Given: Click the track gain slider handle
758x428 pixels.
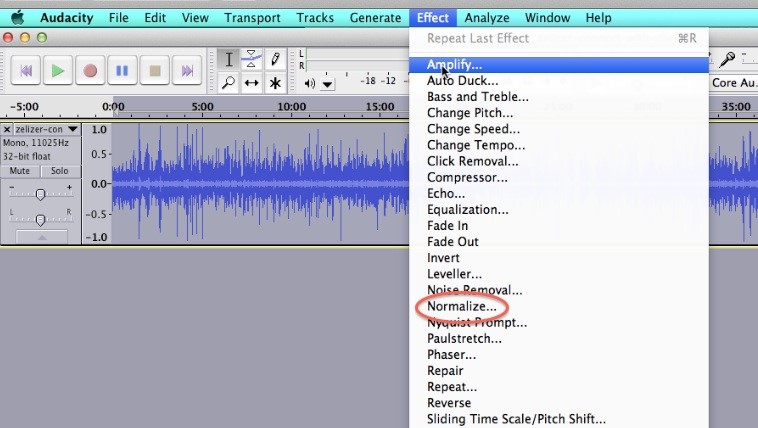Looking at the screenshot, I should tap(41, 194).
